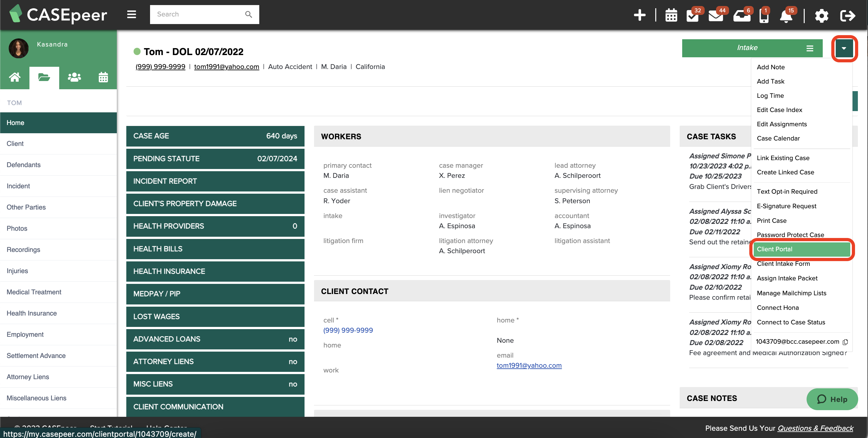Open notifications bell with 15 badge
This screenshot has height=438, width=868.
(786, 16)
